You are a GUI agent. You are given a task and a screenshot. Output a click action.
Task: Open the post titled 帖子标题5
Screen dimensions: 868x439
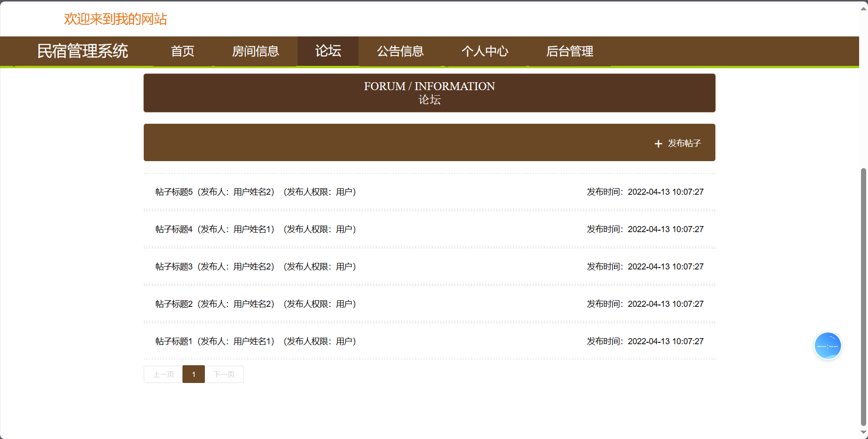pos(174,192)
